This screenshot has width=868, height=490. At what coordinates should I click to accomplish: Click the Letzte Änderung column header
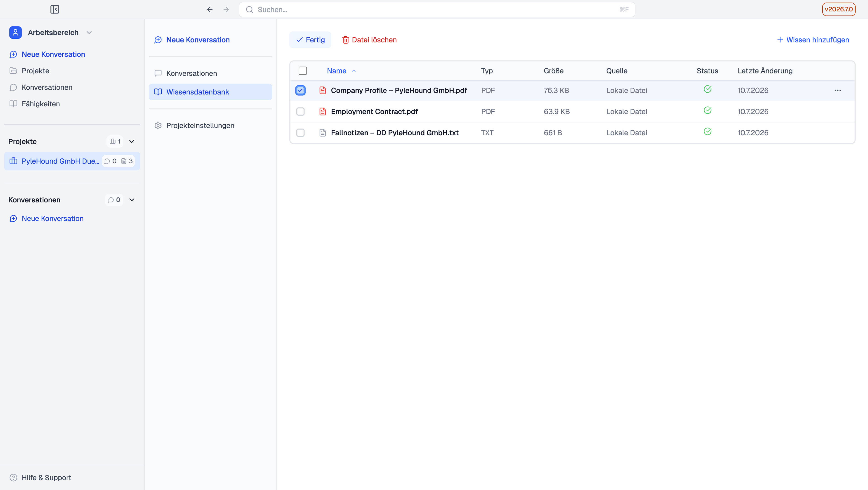(x=765, y=71)
